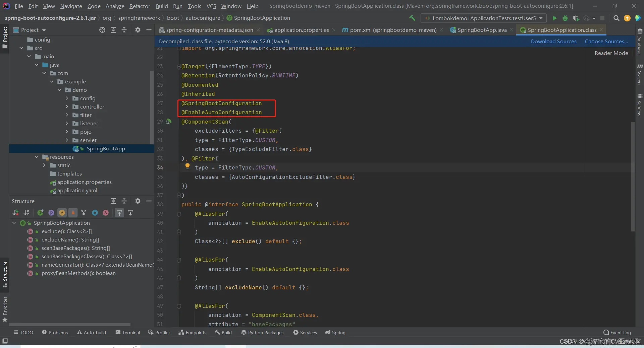
Task: Toggle Show Anonymous Classes blue icon
Action: click(95, 213)
